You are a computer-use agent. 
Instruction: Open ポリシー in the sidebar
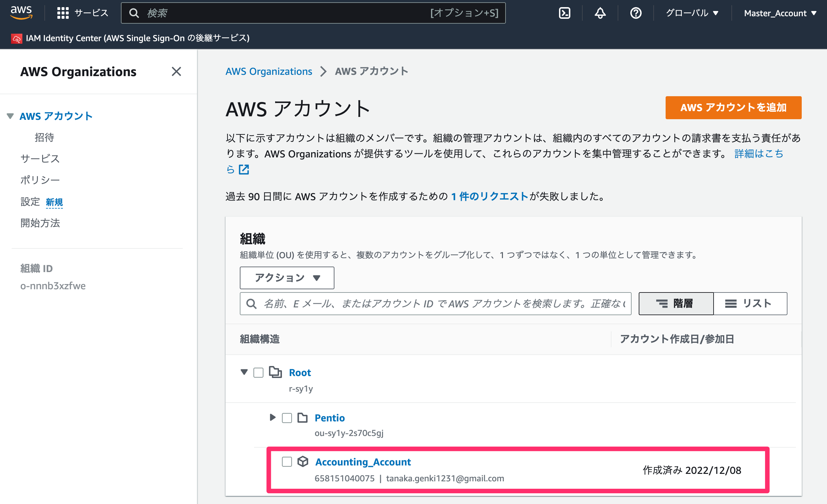[40, 180]
